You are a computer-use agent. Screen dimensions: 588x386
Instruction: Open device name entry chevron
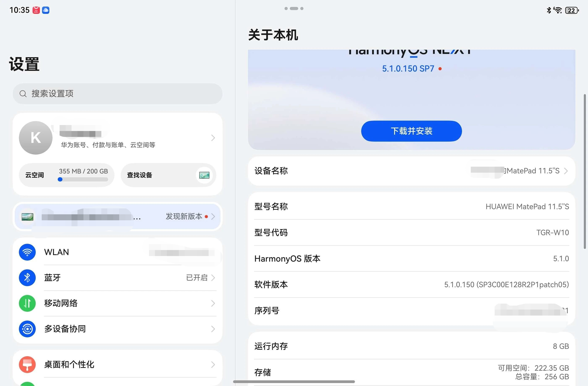coord(566,171)
